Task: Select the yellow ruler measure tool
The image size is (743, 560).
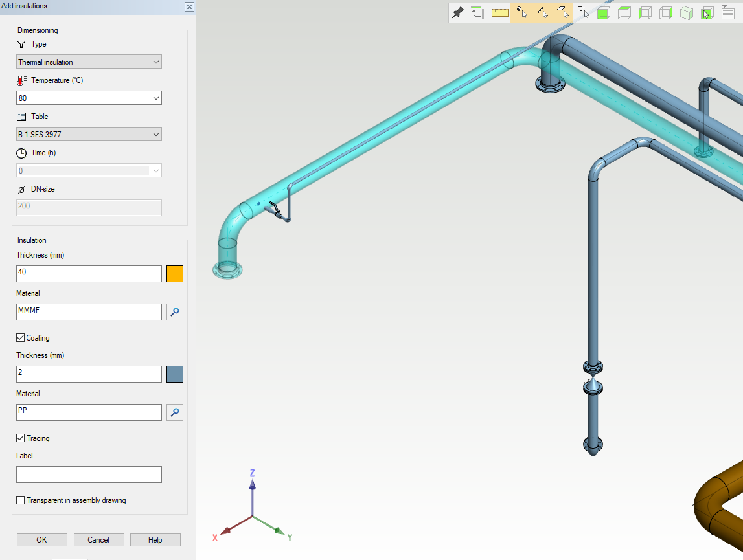Action: [499, 13]
